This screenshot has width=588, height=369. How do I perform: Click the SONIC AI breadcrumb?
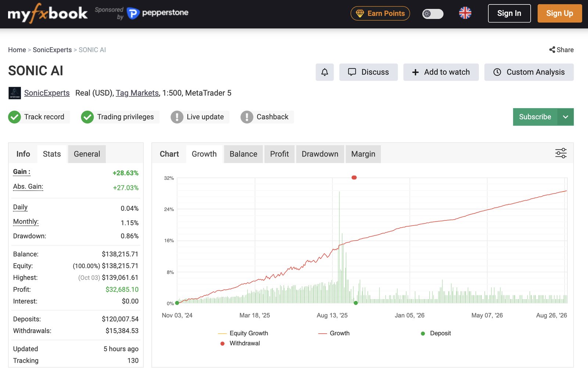[92, 50]
